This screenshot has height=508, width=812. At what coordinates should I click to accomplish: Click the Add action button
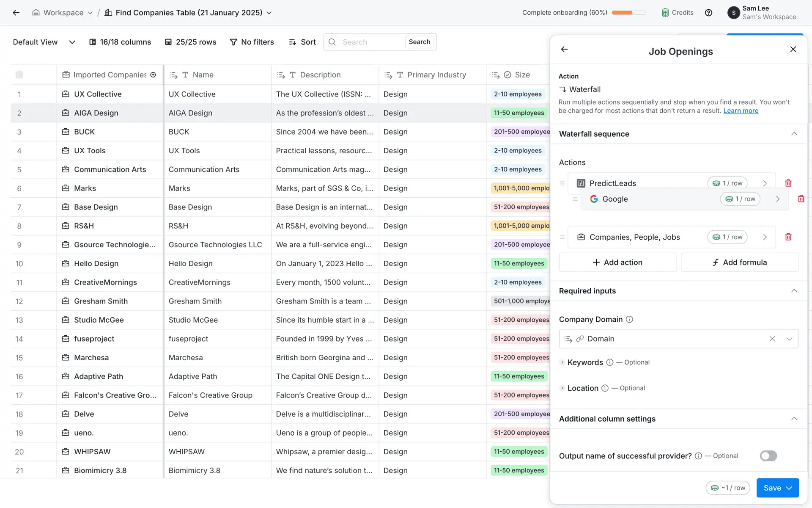tap(617, 262)
